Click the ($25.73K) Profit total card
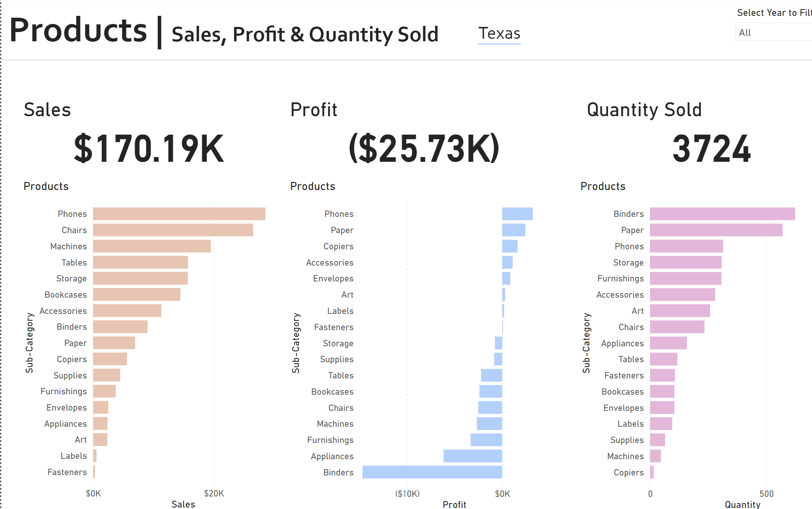This screenshot has width=812, height=509. [424, 149]
